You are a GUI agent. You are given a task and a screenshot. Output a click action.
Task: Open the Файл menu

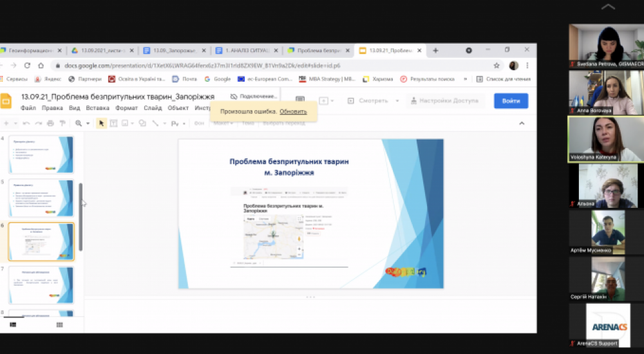click(x=28, y=108)
